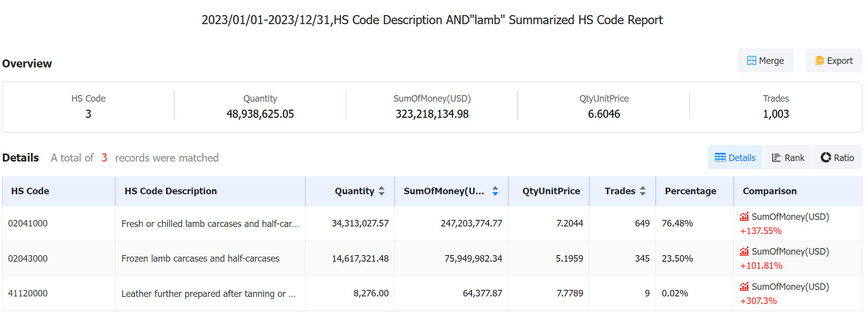Click 'Leather further prepared after tanning' description
The height and width of the screenshot is (312, 868).
pos(209,294)
